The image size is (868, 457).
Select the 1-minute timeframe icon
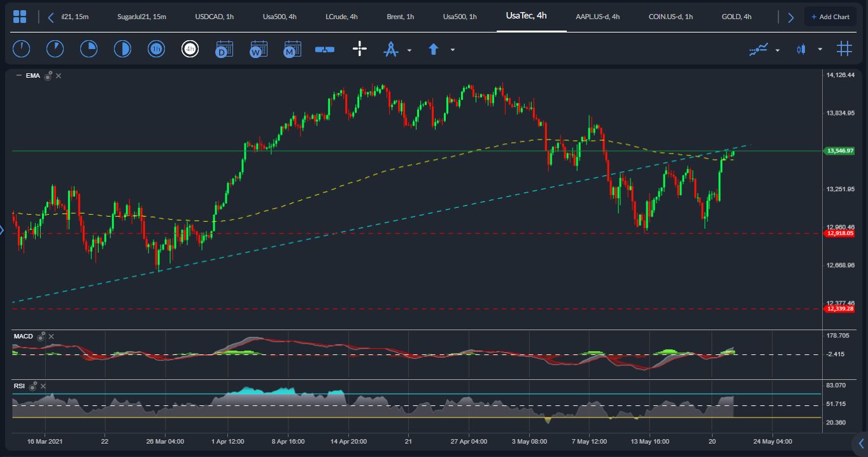21,49
